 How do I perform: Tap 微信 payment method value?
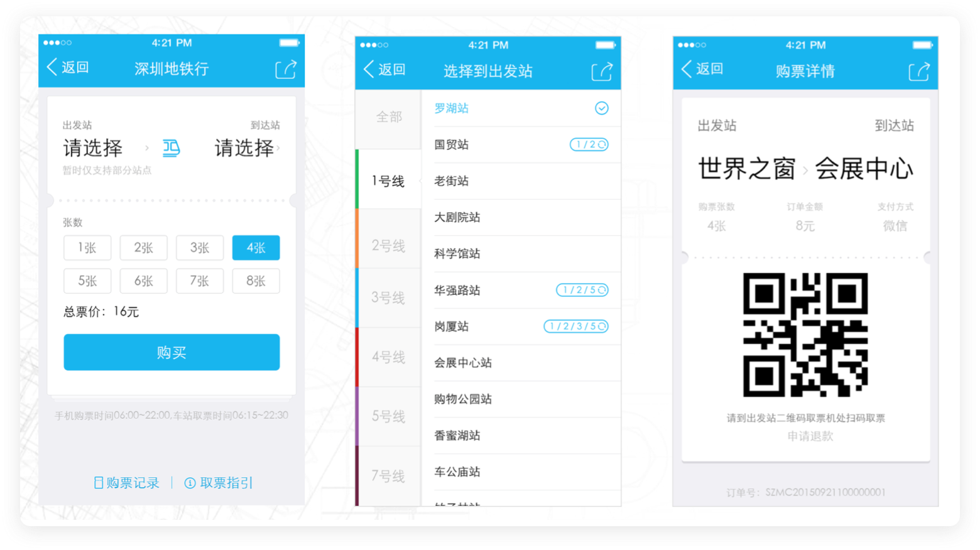pos(895,226)
